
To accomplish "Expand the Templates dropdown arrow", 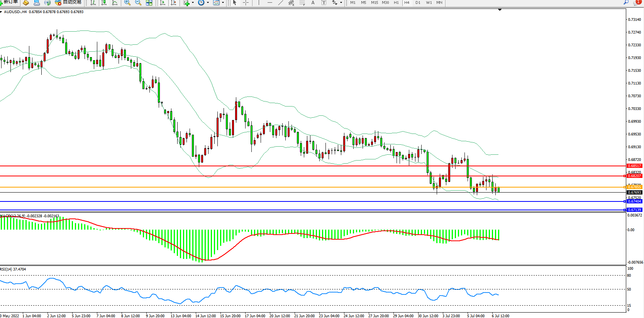I will (x=223, y=3).
